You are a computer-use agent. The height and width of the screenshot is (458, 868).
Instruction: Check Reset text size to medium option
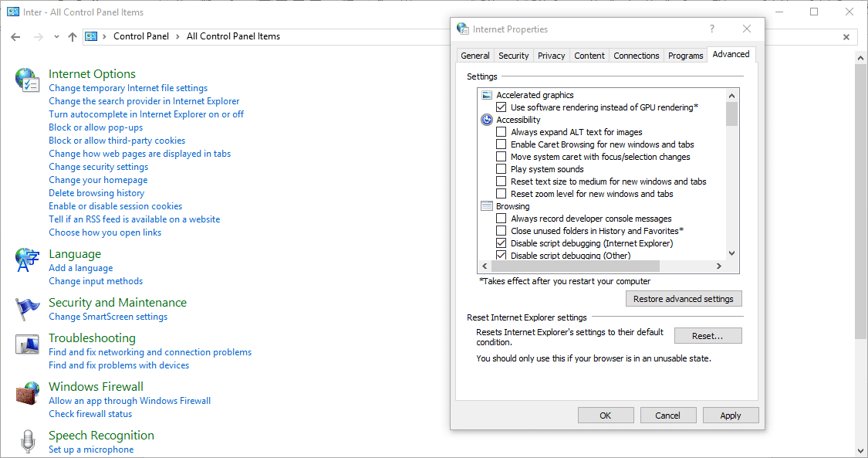(x=501, y=181)
